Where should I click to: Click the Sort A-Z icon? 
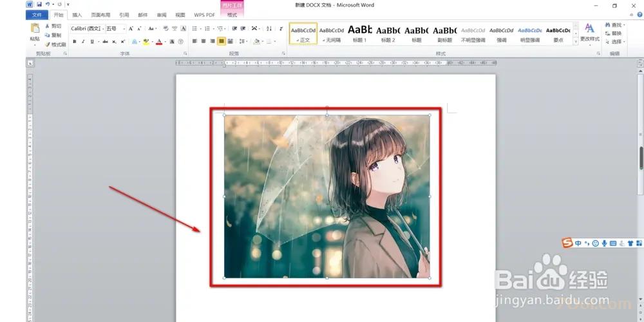point(269,28)
